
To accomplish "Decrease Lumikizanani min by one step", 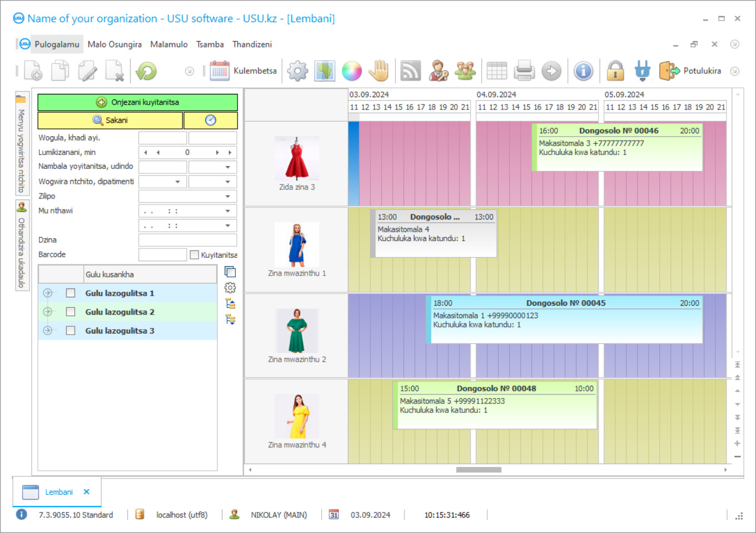I will tap(158, 152).
